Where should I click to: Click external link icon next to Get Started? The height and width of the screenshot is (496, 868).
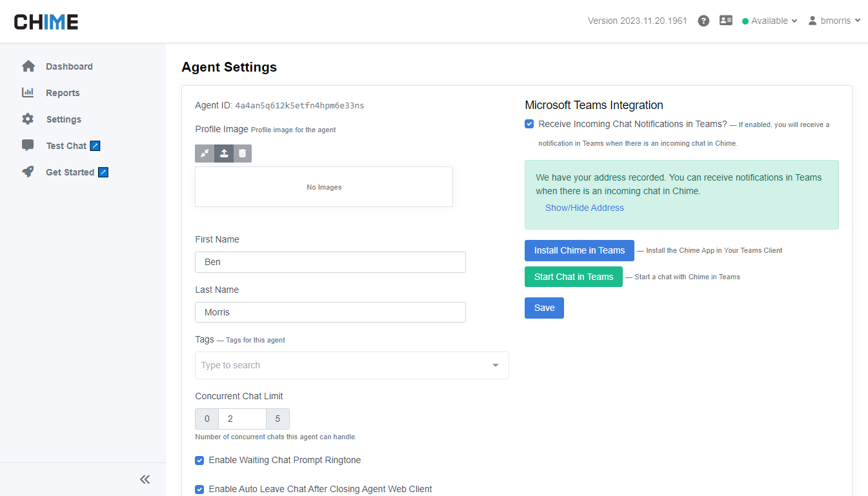(103, 172)
